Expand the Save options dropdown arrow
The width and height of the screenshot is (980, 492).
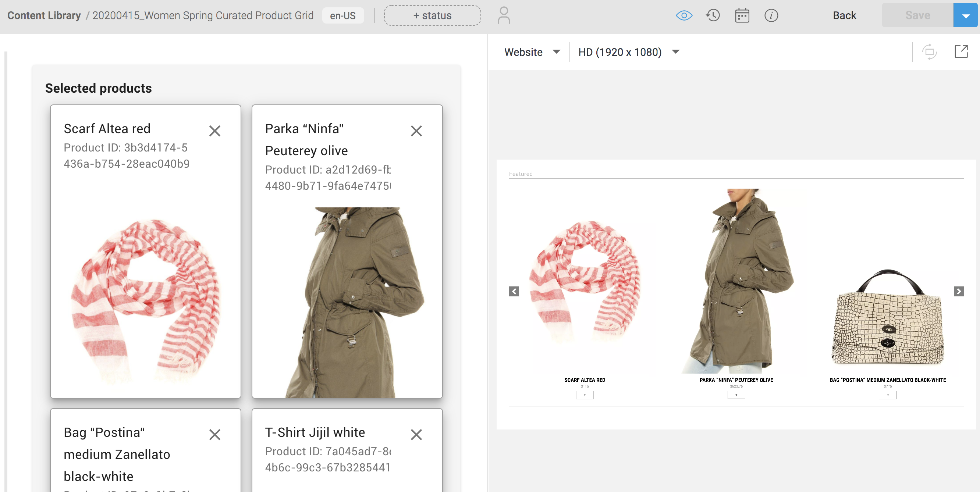tap(966, 15)
